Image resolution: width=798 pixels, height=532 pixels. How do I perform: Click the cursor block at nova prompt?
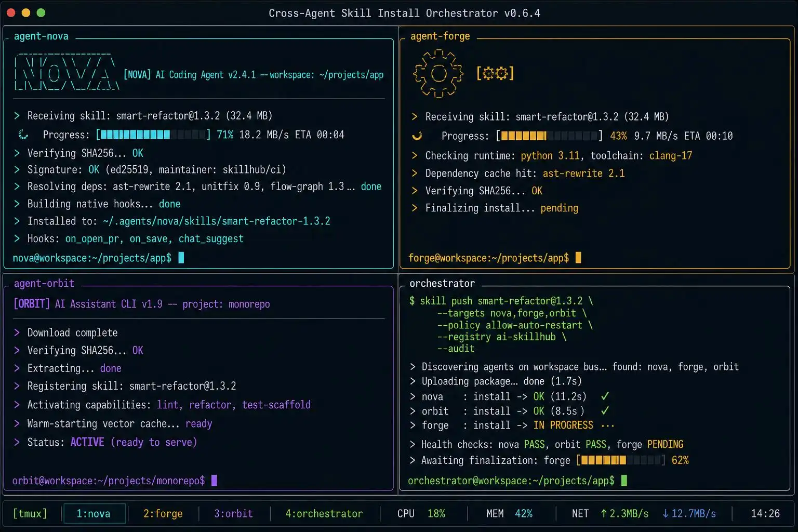click(181, 258)
